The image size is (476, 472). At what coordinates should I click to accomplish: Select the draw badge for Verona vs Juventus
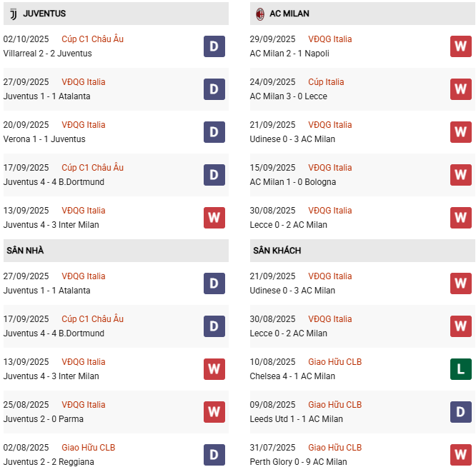(214, 132)
